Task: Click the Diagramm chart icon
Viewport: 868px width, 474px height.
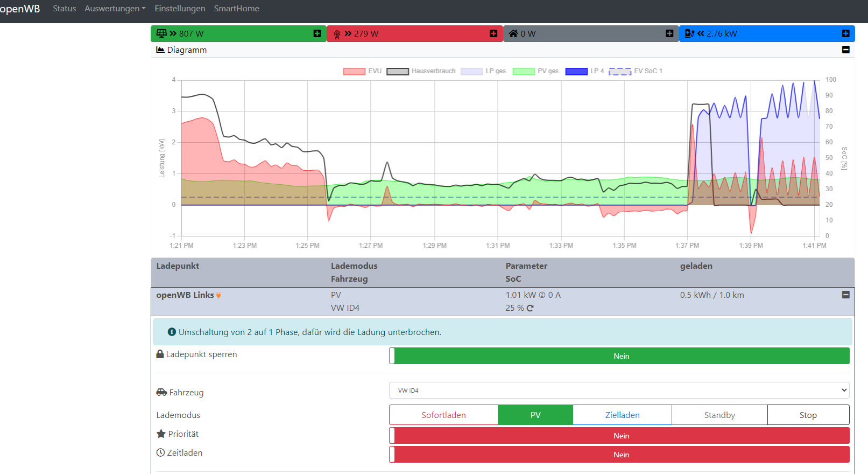Action: pos(160,50)
